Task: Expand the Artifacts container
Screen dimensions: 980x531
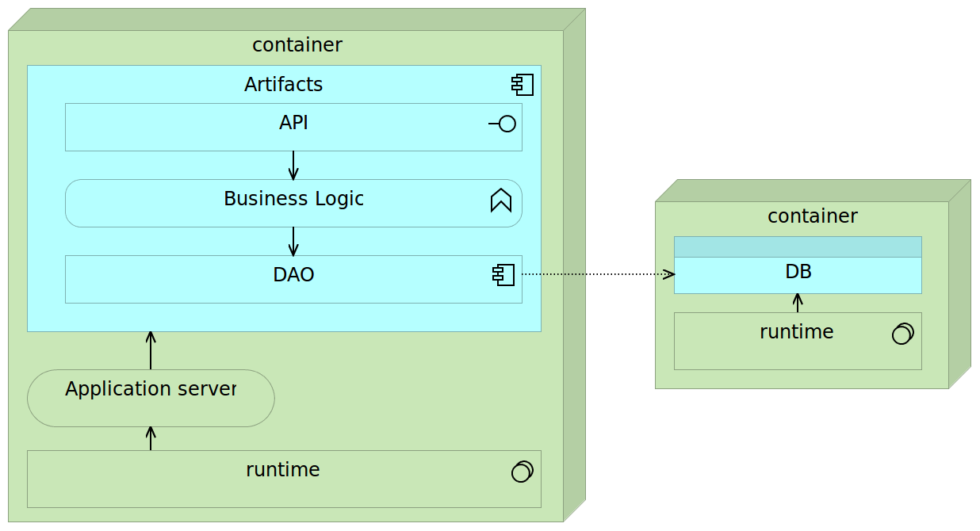Action: coord(284,84)
